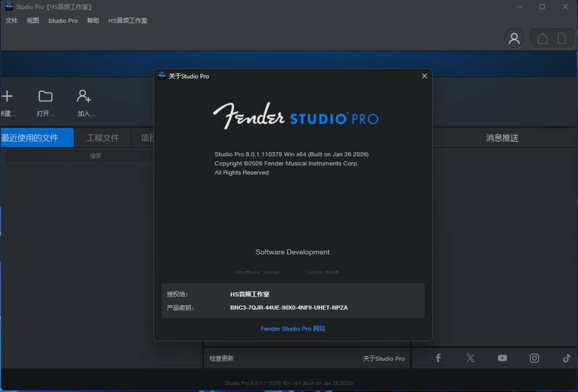Open the user profile account icon
This screenshot has width=578, height=392.
[514, 38]
